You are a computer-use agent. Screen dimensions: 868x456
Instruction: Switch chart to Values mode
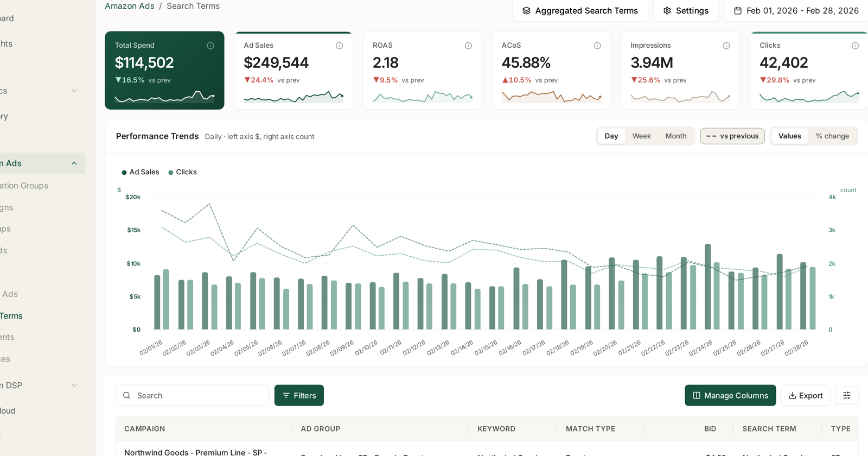point(790,136)
